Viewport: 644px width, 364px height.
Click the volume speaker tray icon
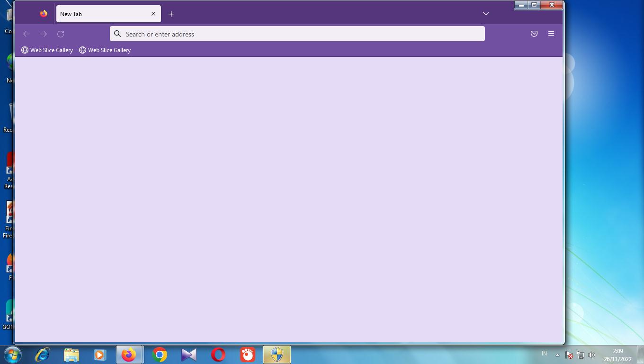click(x=591, y=355)
